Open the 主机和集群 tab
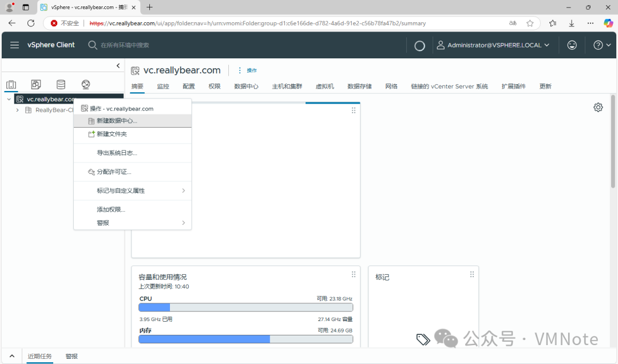The height and width of the screenshot is (364, 618). pos(287,86)
